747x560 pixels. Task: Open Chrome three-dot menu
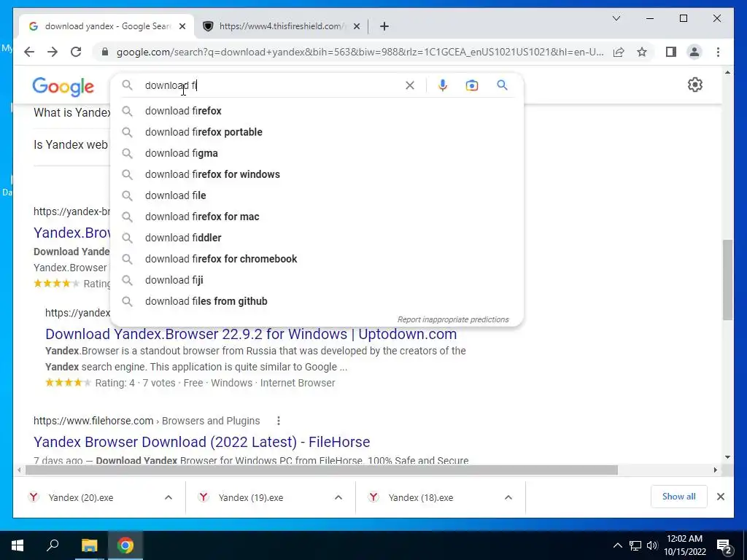point(718,52)
